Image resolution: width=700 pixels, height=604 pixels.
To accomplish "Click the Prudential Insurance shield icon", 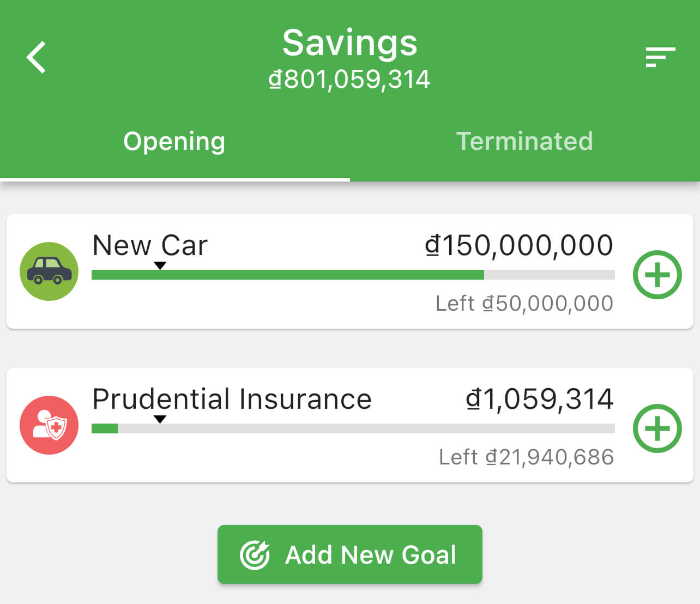I will click(x=49, y=425).
